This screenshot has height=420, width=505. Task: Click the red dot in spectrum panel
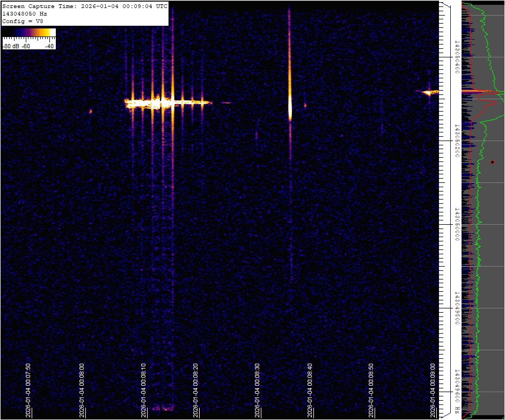492,161
